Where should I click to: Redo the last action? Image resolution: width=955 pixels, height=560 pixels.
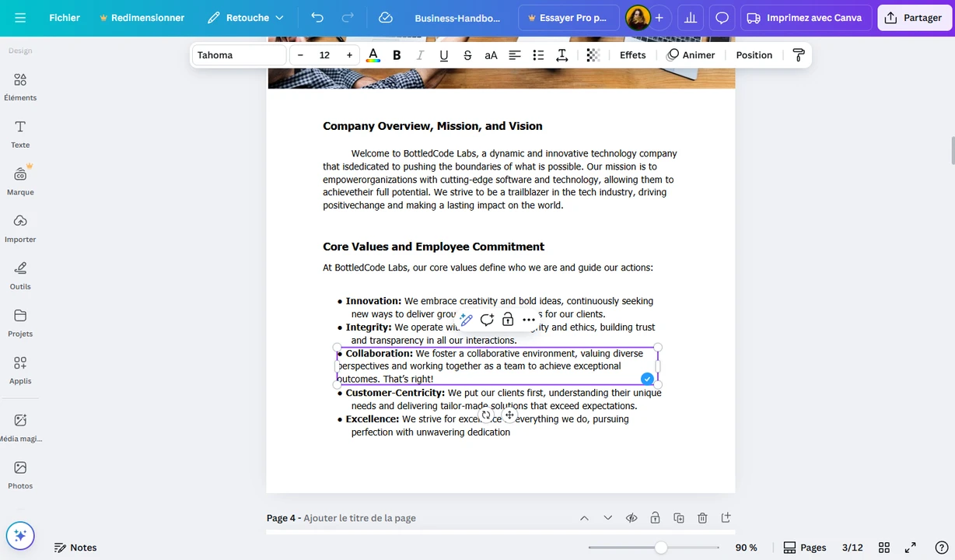[x=348, y=18]
